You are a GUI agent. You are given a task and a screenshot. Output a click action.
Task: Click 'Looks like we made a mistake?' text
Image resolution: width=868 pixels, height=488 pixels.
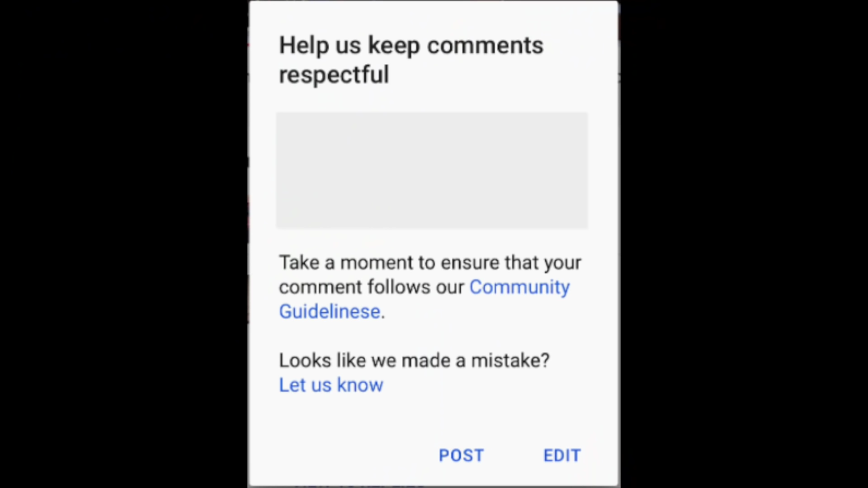pos(414,361)
